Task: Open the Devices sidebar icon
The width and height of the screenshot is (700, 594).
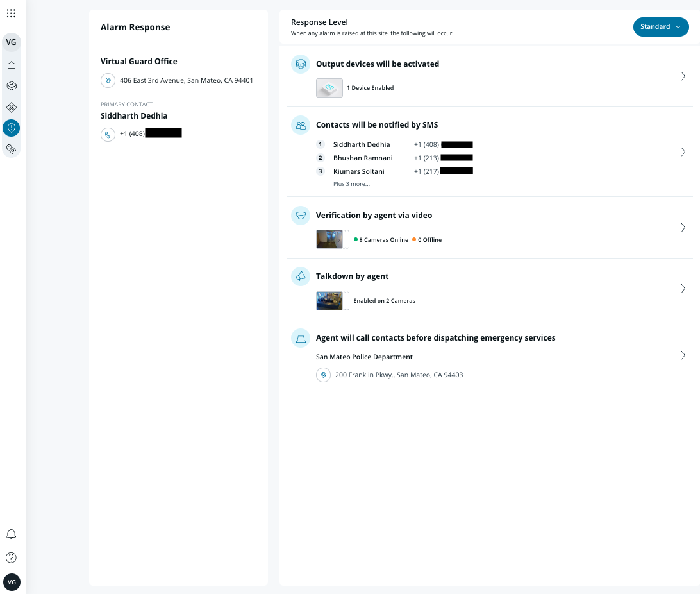Action: coord(12,85)
